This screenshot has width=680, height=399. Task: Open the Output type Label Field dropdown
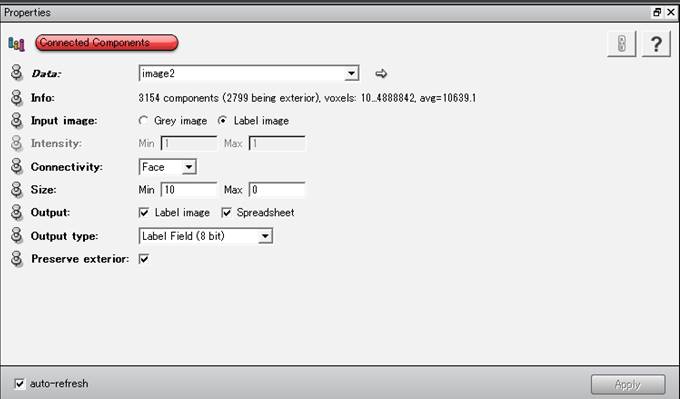coord(206,236)
